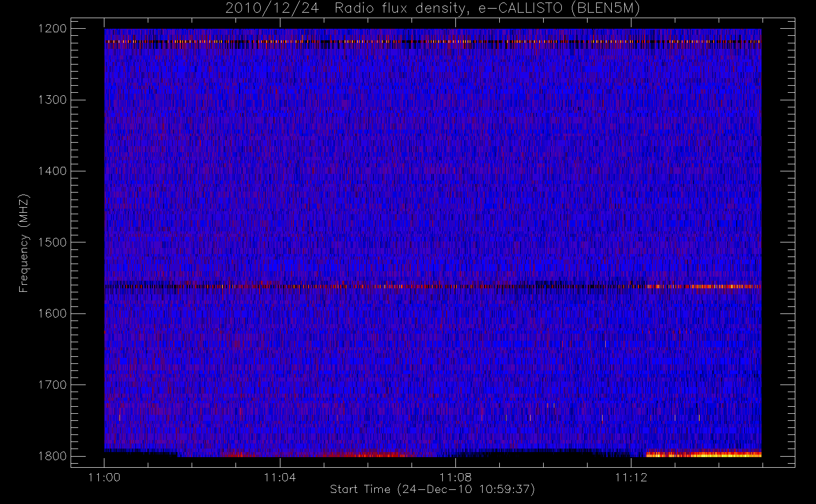Select the 1400 frequency tick label
Screen dimensions: 816x504
[x=52, y=171]
